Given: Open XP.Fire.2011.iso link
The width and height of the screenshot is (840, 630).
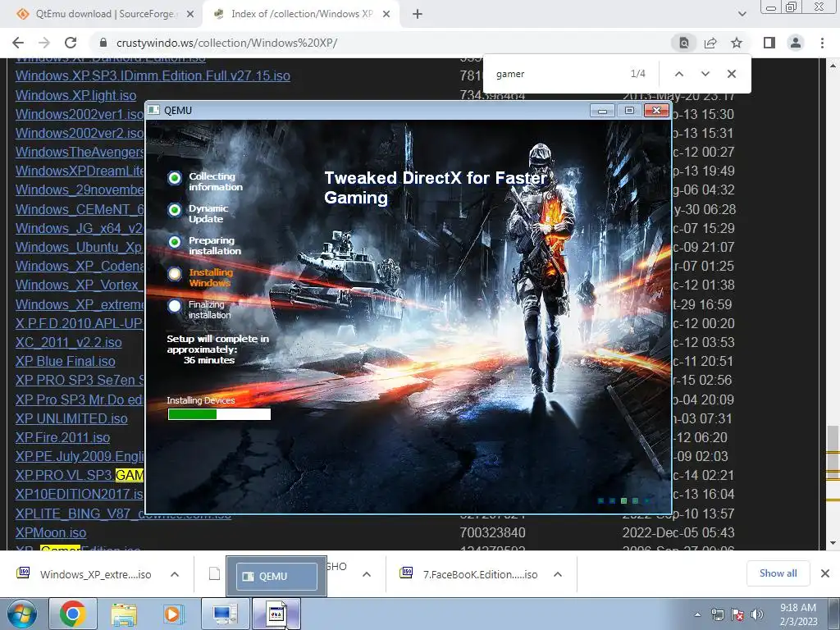Looking at the screenshot, I should click(x=62, y=438).
